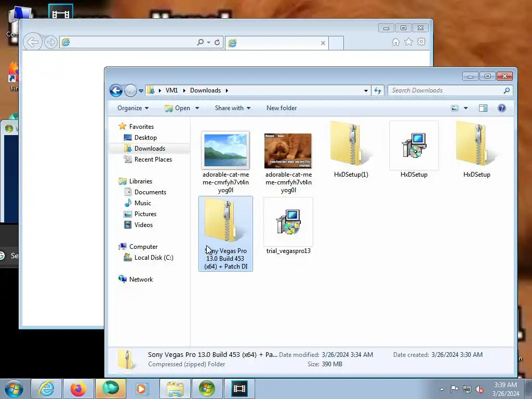Image resolution: width=532 pixels, height=399 pixels.
Task: Click the search icon in Internet Explorer address bar
Action: [200, 43]
